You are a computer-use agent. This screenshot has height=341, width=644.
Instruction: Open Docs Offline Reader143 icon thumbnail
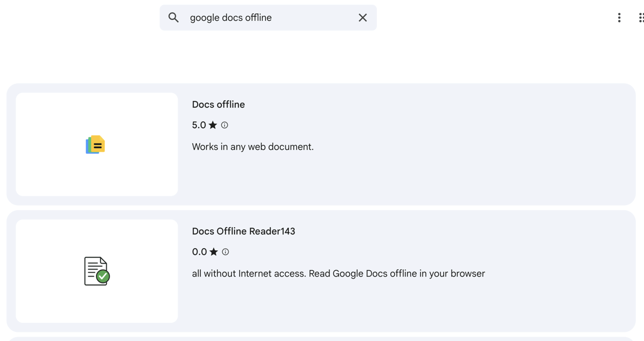(x=97, y=271)
